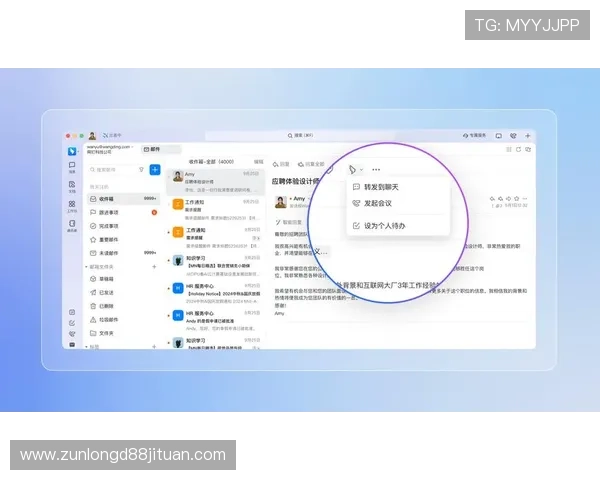Click the refresh icon above the mail pane

pyautogui.click(x=518, y=149)
